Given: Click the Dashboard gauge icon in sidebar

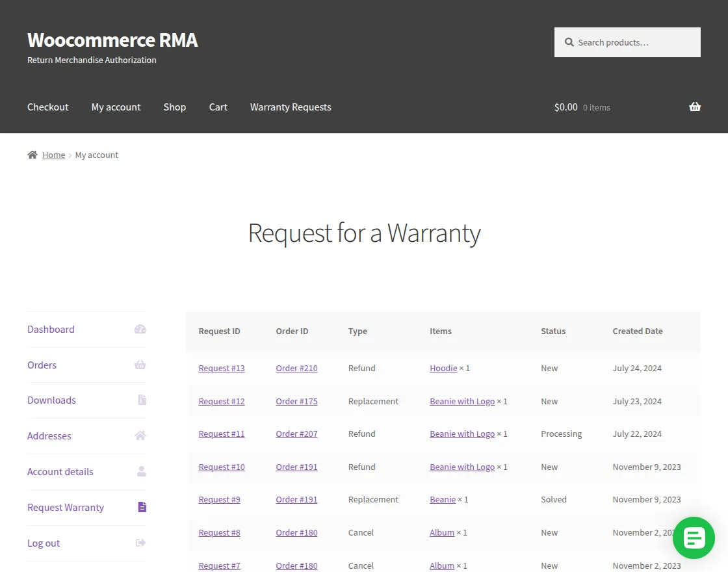Looking at the screenshot, I should 140,329.
